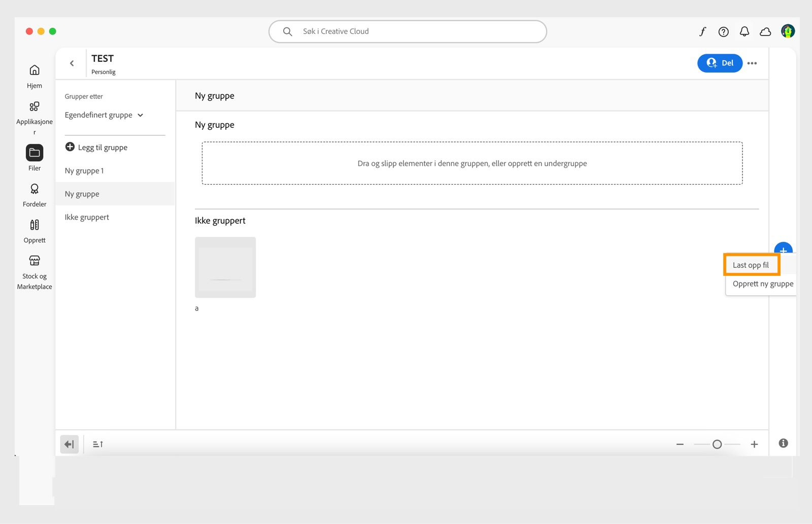Image resolution: width=812 pixels, height=524 pixels.
Task: Open the user profile avatar
Action: (x=788, y=31)
